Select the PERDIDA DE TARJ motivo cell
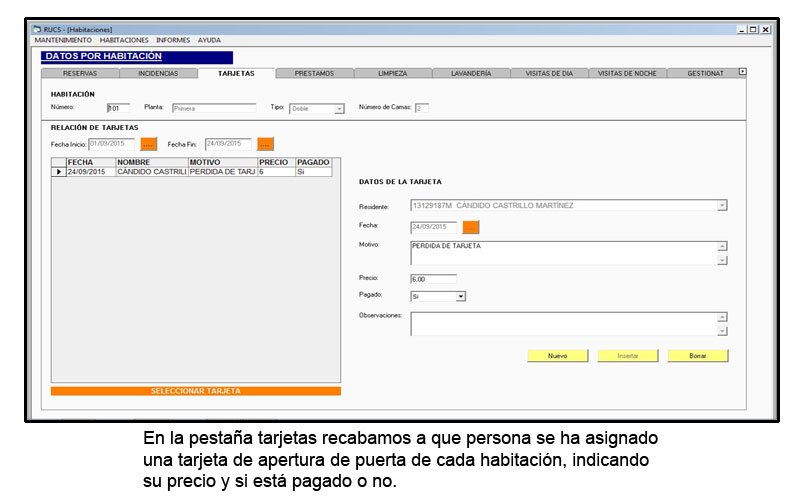The height and width of the screenshot is (500, 800). point(223,172)
